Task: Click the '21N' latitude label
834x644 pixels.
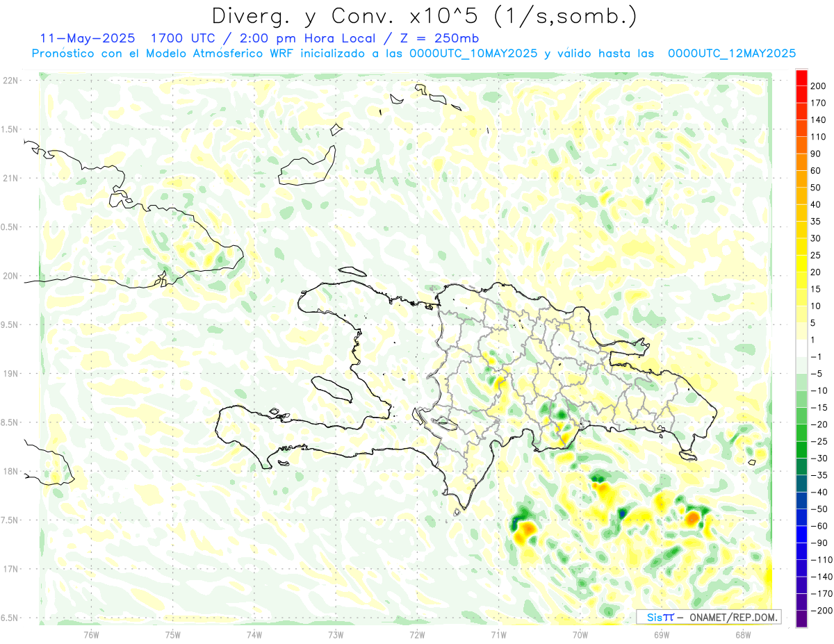Action: (x=10, y=178)
